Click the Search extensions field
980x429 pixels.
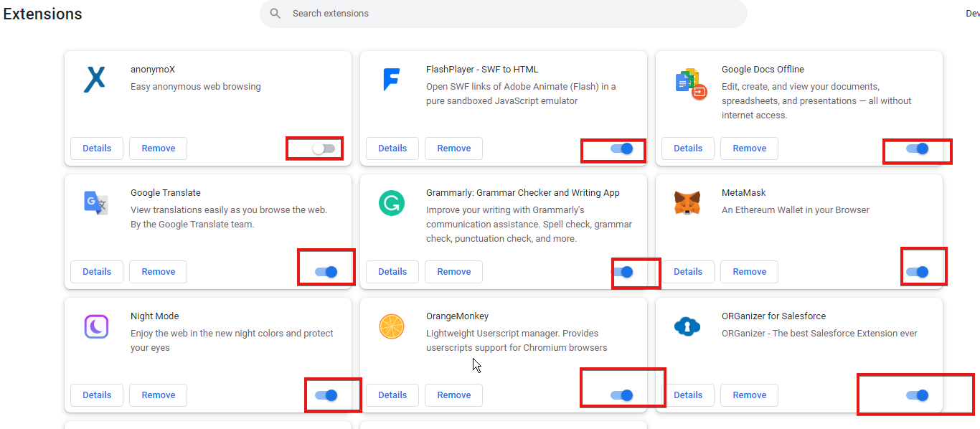click(x=503, y=14)
